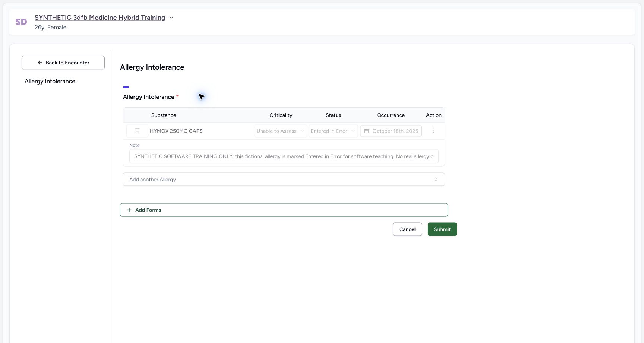Click the HYMOX 250MG CAPS substance name
Image resolution: width=644 pixels, height=343 pixels.
click(x=176, y=131)
